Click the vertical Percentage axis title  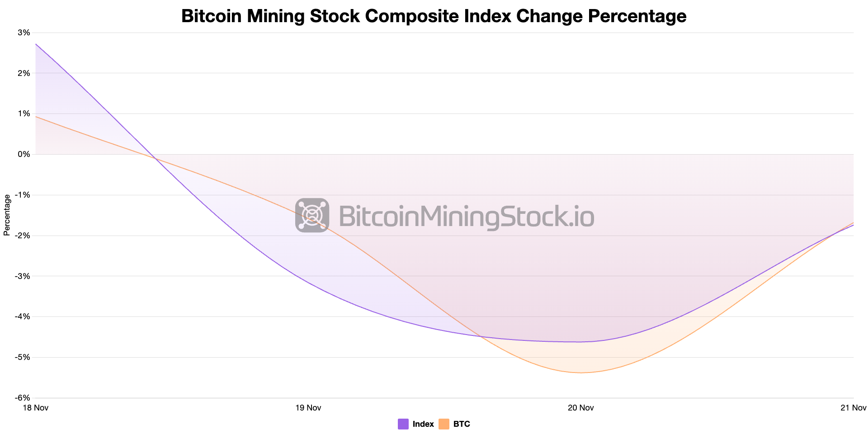7,215
